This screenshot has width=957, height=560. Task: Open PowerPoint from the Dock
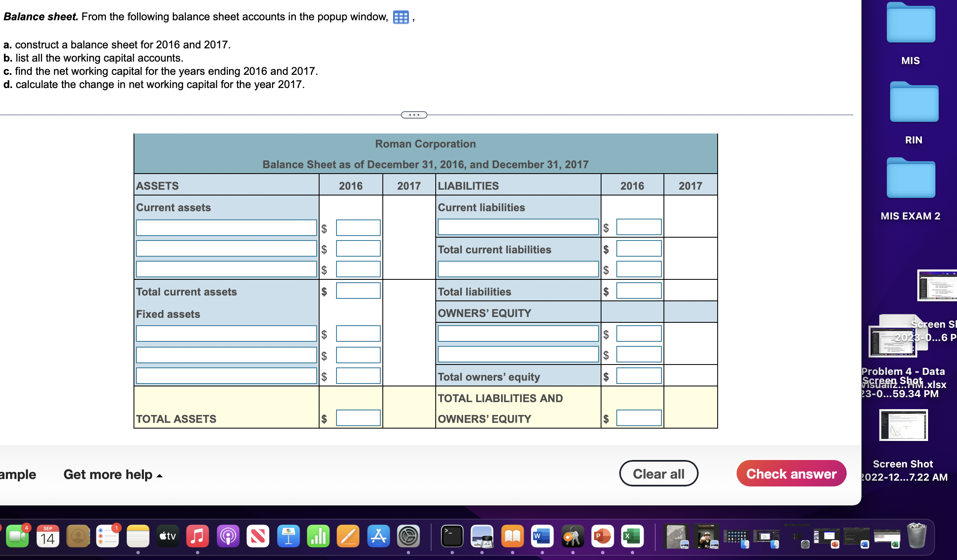(x=603, y=536)
